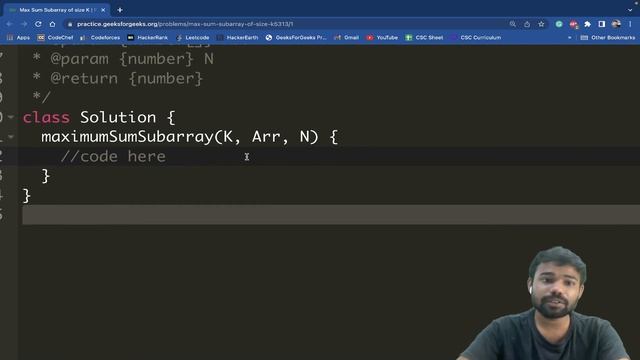Open the Grammarly extension
Image resolution: width=640 pixels, height=360 pixels.
(559, 24)
